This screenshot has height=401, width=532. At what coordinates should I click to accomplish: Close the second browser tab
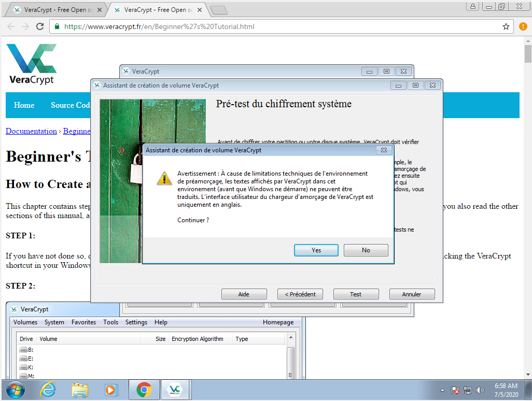tap(200, 10)
